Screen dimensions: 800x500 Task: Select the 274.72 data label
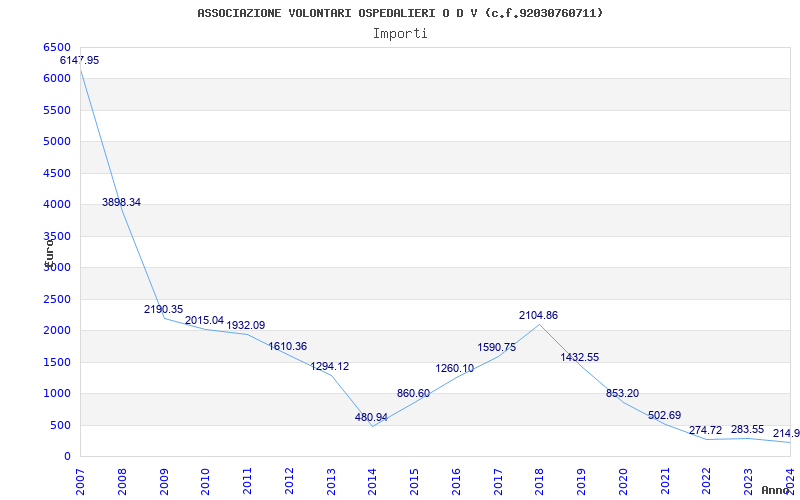point(706,430)
